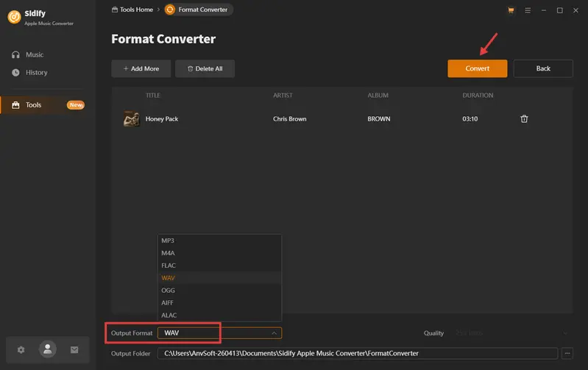
Task: Open the hamburger menu icon
Action: [528, 10]
